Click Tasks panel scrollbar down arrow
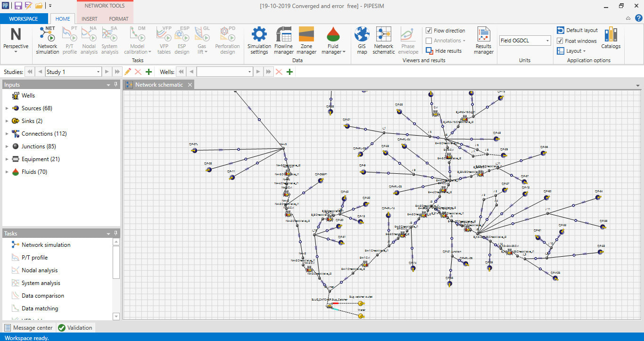Image resolution: width=644 pixels, height=341 pixels. pos(116,317)
